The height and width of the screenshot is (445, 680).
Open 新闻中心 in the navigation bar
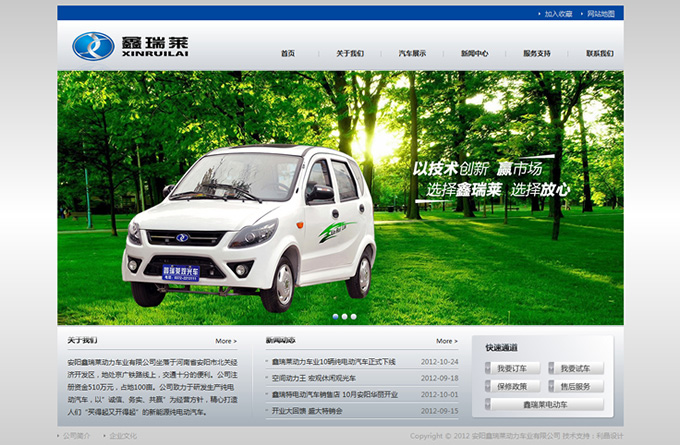pos(474,53)
